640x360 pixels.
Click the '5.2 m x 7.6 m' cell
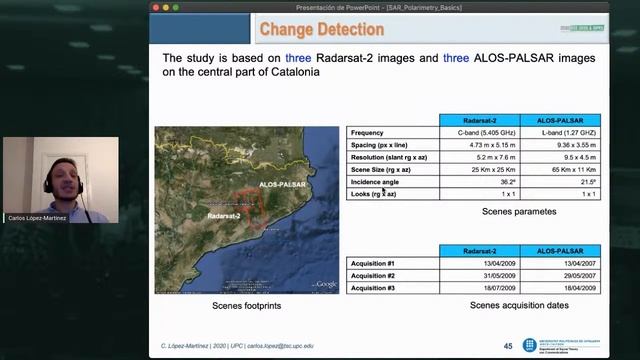click(480, 157)
